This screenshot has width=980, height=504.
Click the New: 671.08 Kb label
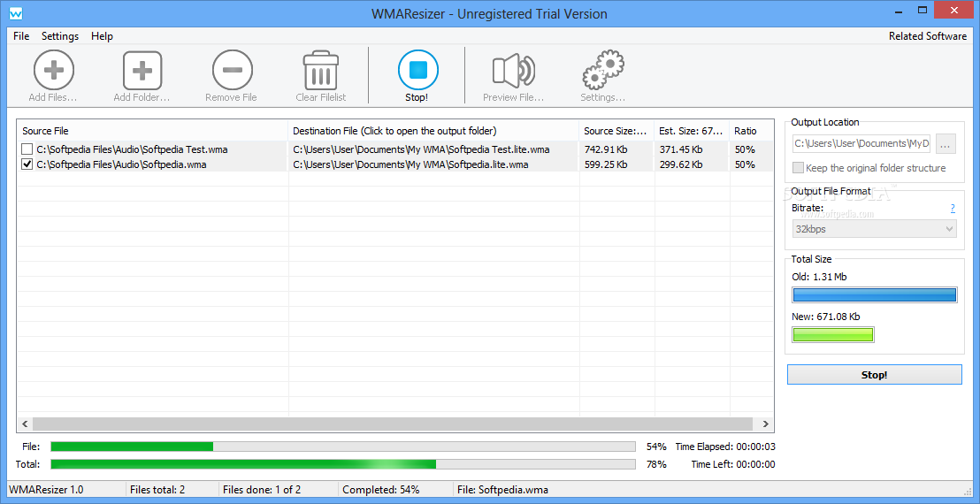(x=825, y=317)
